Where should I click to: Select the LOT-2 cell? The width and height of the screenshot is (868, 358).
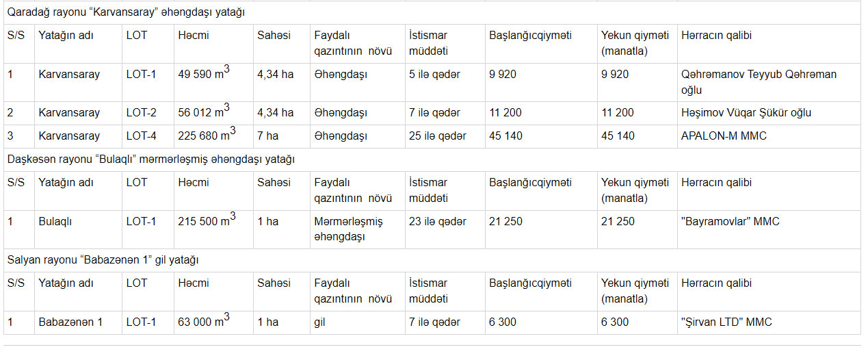(x=142, y=113)
